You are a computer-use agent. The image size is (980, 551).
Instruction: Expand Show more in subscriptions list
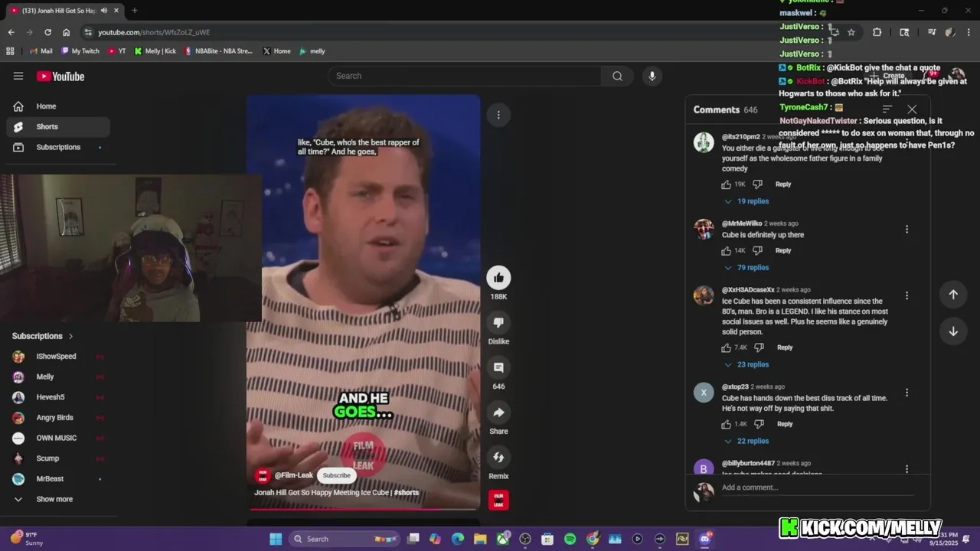click(54, 499)
